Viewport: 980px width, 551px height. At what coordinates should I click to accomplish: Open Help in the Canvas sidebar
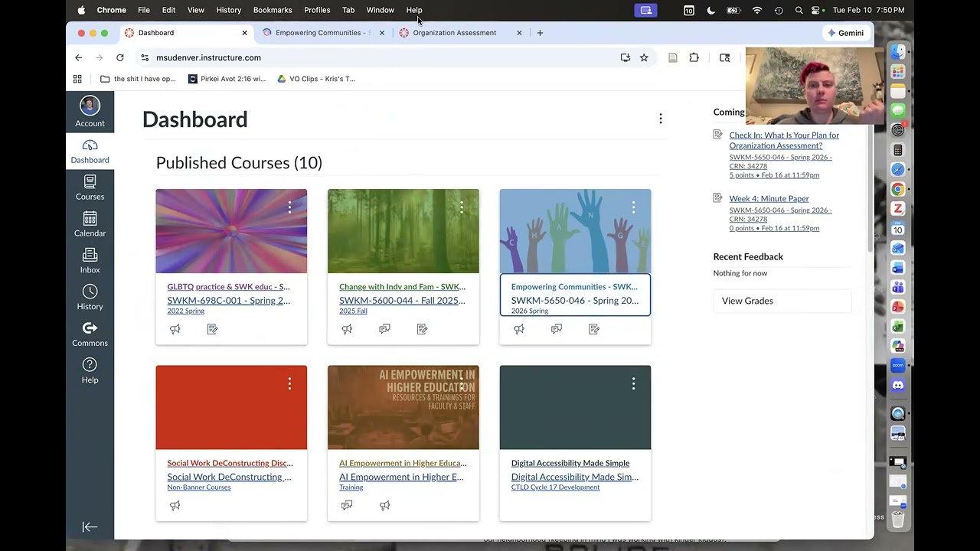90,371
